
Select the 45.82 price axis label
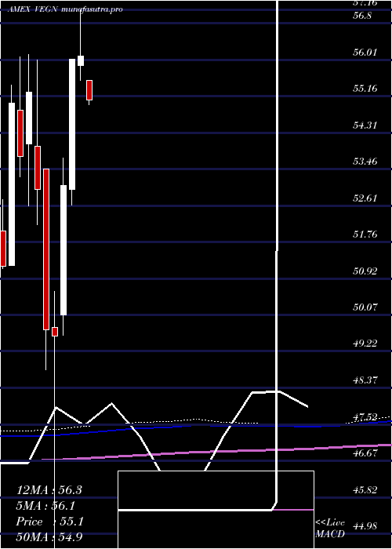(365, 489)
